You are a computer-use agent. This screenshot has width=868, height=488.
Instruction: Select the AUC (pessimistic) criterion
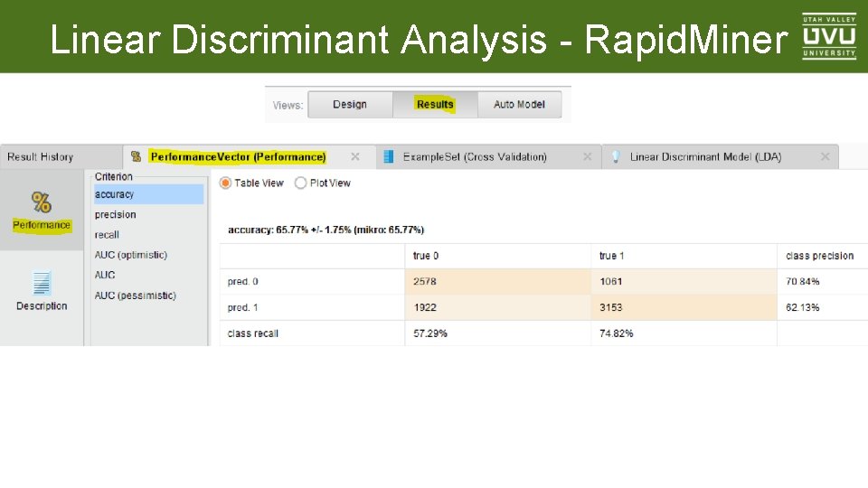click(149, 296)
